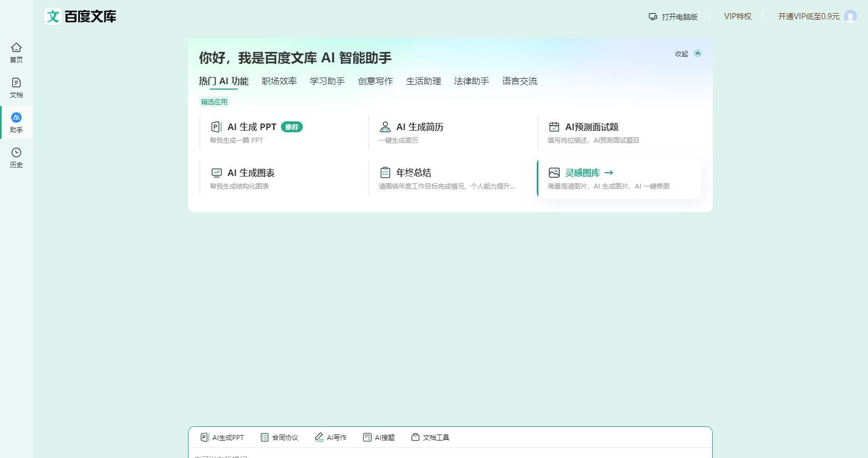Click the AI搜题 icon in the bottom toolbar
The height and width of the screenshot is (458, 868).
pyautogui.click(x=367, y=437)
